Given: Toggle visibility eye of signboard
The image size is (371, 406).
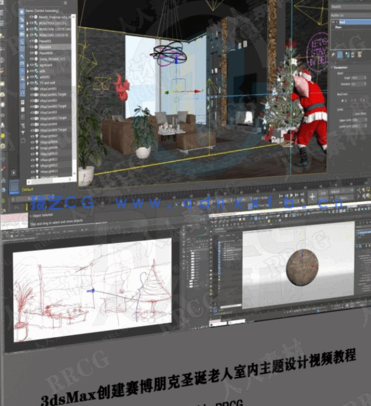Looking at the screenshot, I should click(32, 65).
